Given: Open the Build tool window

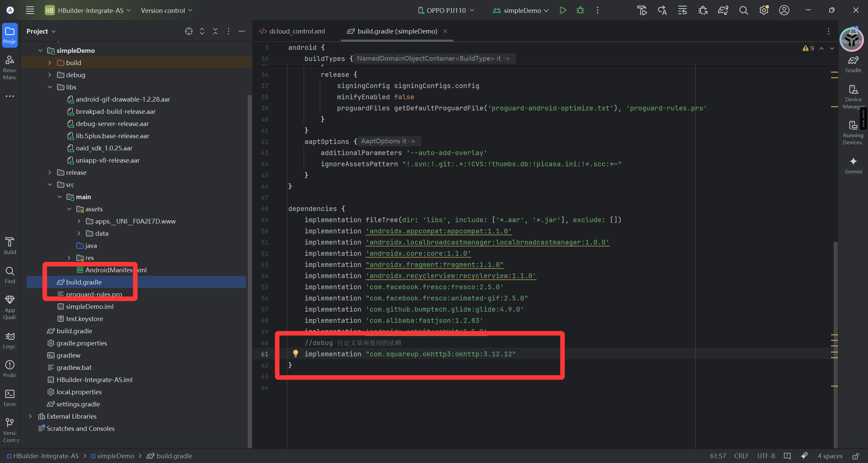Looking at the screenshot, I should coord(10,246).
